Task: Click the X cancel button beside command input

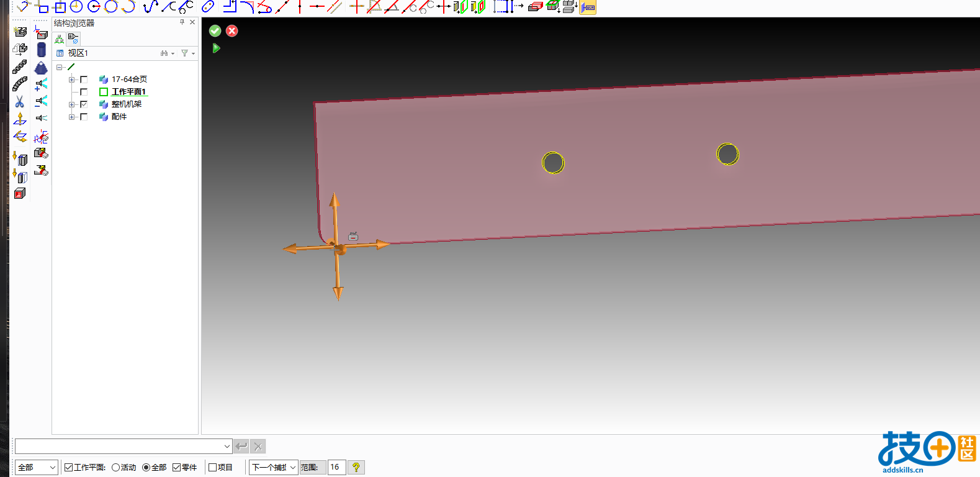Action: 258,446
